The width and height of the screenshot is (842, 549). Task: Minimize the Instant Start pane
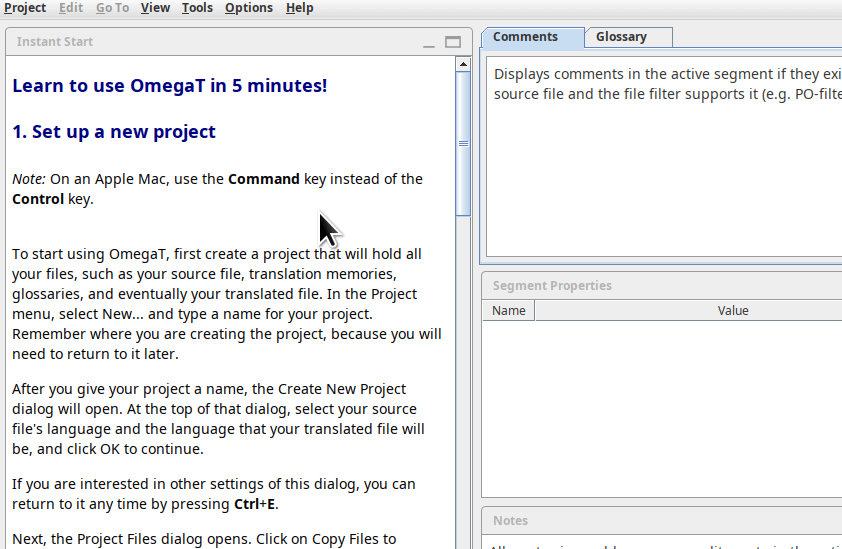tap(429, 42)
